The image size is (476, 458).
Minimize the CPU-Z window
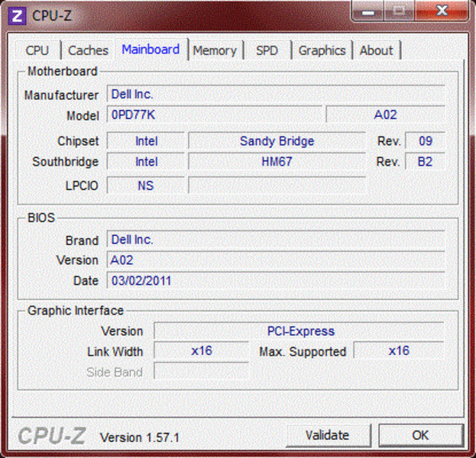coord(368,12)
